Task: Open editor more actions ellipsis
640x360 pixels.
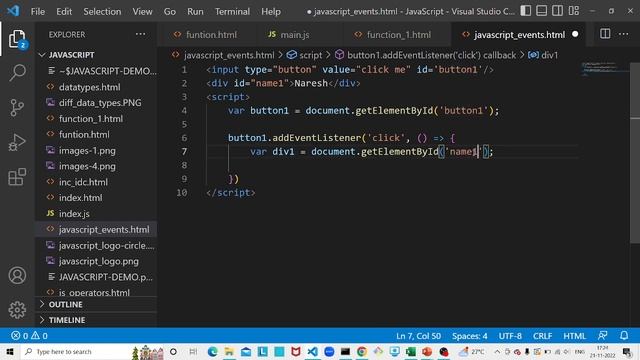Action: [x=624, y=34]
